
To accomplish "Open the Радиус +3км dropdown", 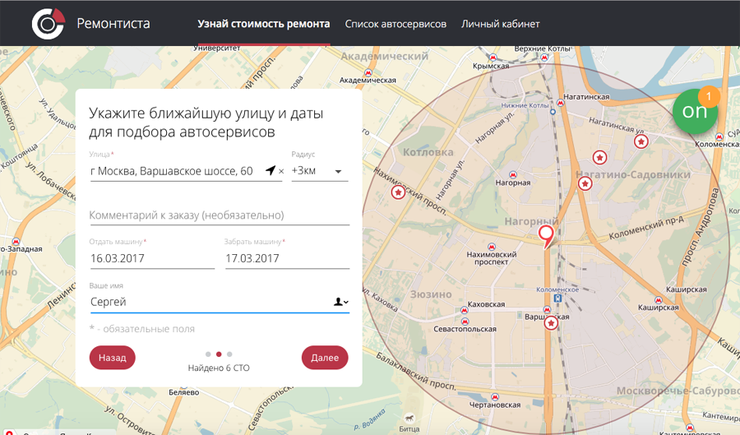I will (x=320, y=171).
